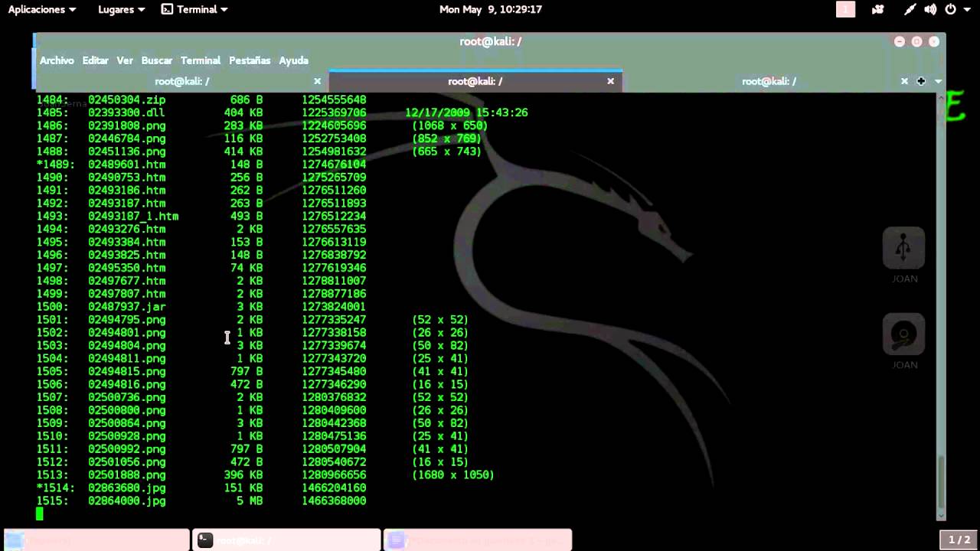
Task: Click the clock Mon May 9, 10:29:17
Action: (491, 9)
